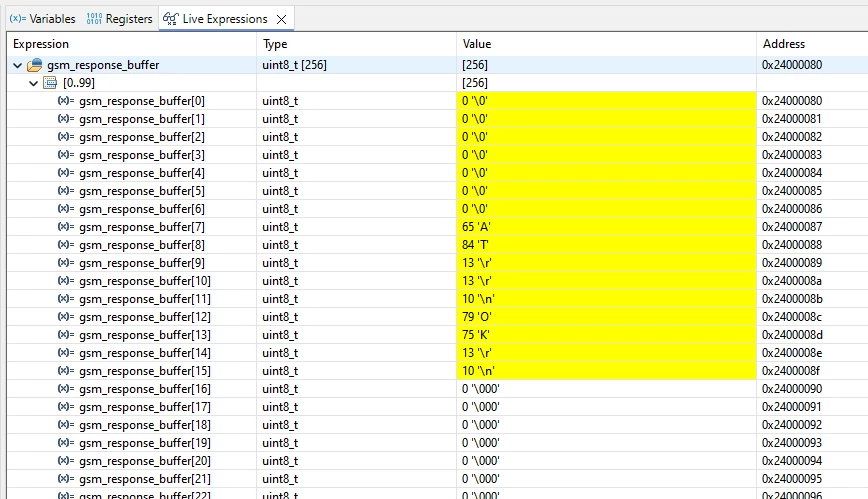Click the variable icon of gsm_response_buffer[16]
The image size is (868, 499).
point(66,389)
